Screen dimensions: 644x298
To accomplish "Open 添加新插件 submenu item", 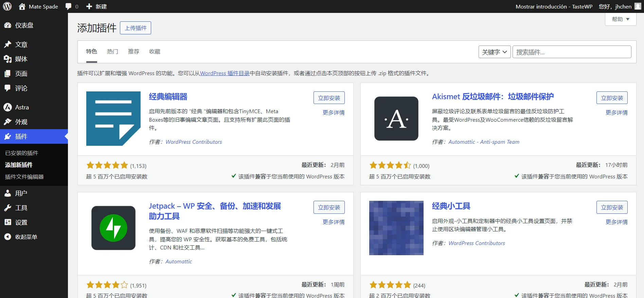I will [19, 165].
